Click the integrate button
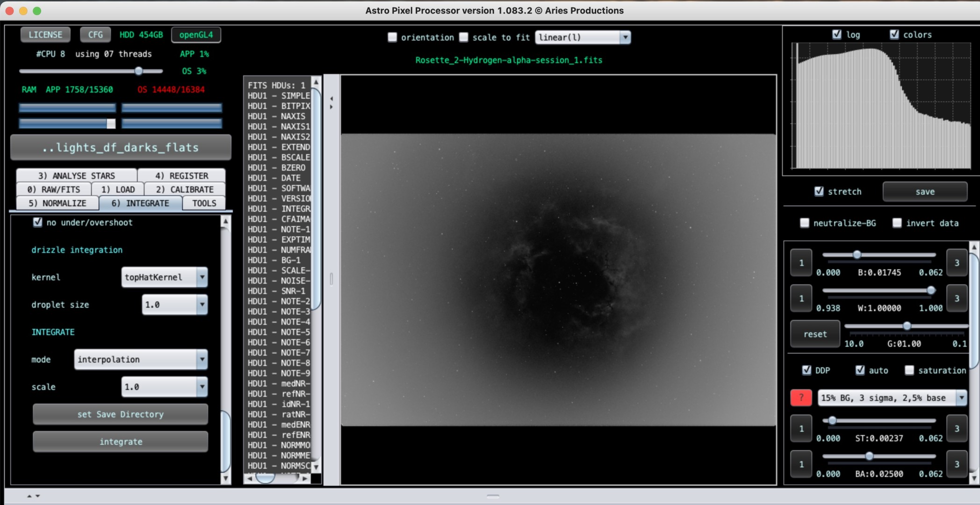Viewport: 980px width, 505px height. click(121, 441)
